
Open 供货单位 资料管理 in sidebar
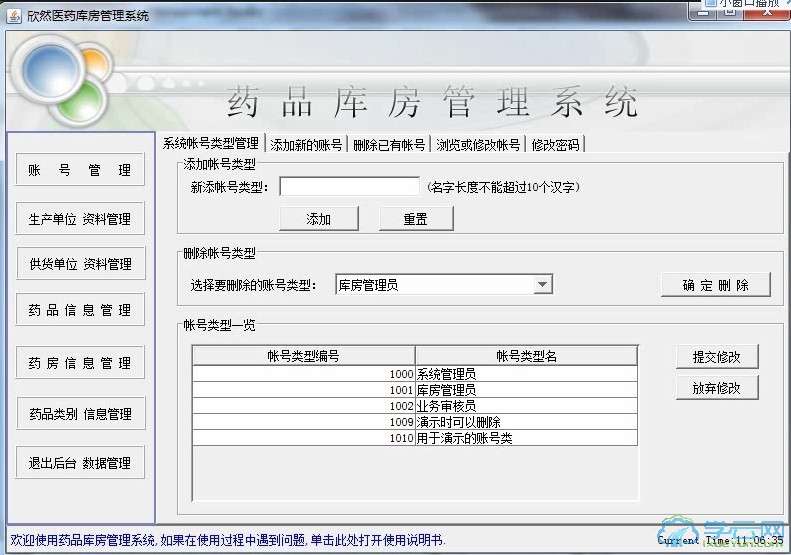[x=81, y=263]
